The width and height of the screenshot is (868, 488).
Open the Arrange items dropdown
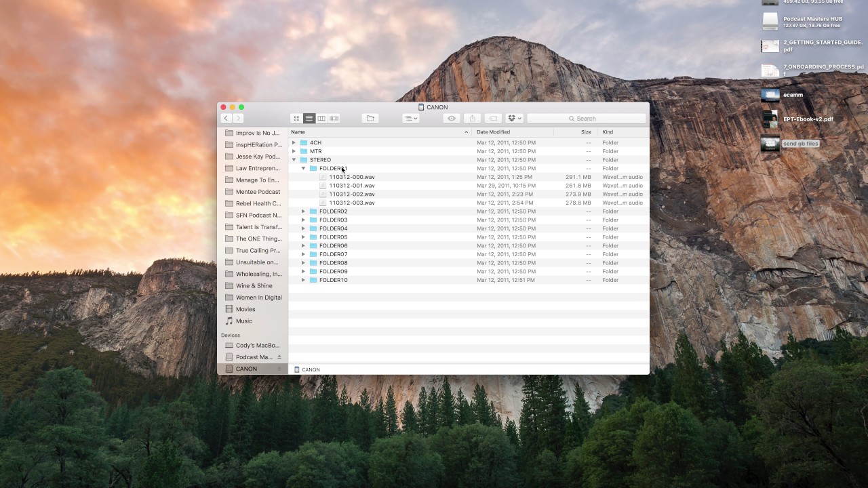click(x=411, y=119)
